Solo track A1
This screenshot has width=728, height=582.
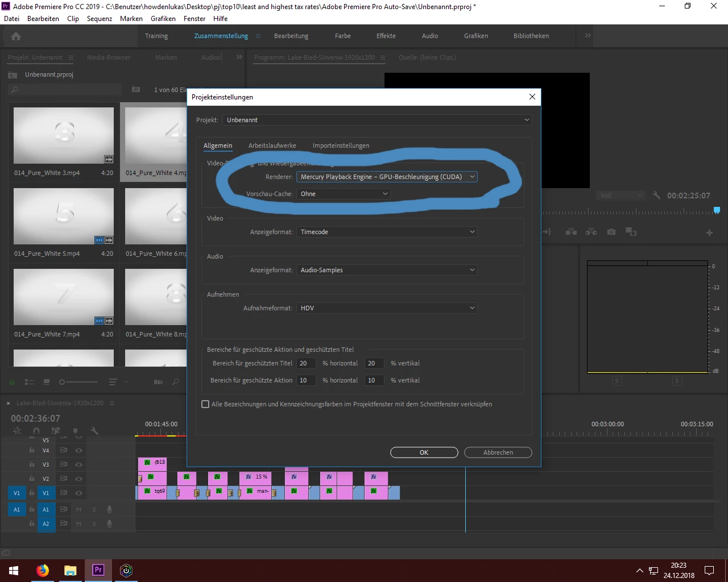[94, 509]
